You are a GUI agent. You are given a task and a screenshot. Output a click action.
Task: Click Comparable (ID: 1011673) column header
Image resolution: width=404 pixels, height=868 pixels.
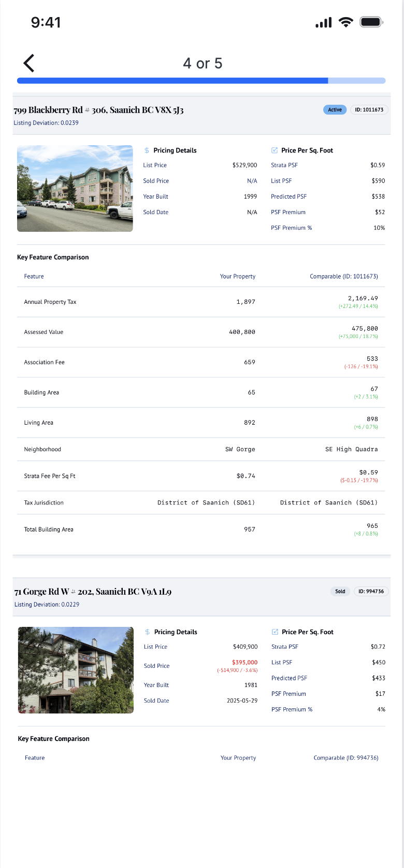[x=344, y=276]
